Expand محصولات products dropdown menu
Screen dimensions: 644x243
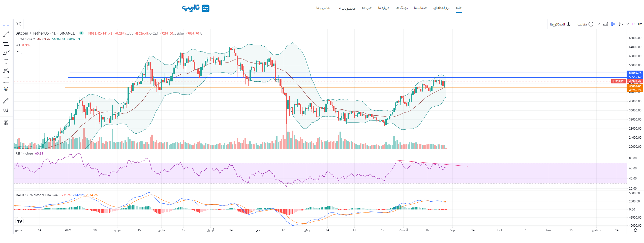tap(347, 8)
